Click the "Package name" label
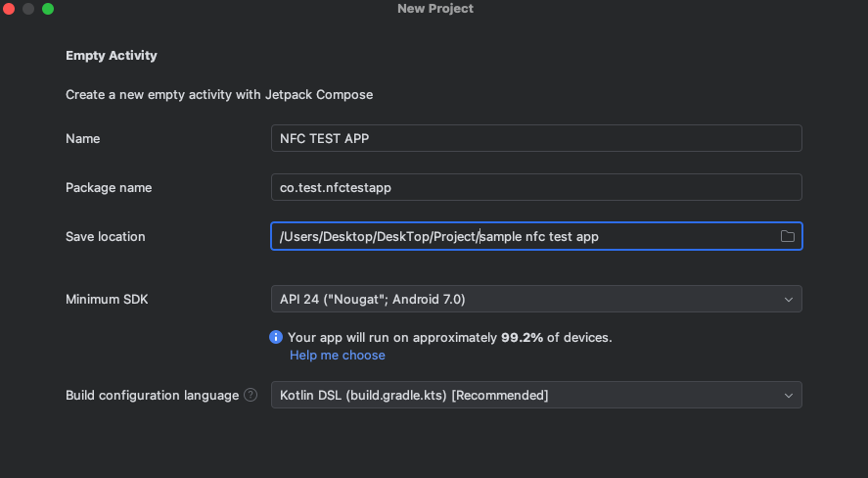 (109, 187)
